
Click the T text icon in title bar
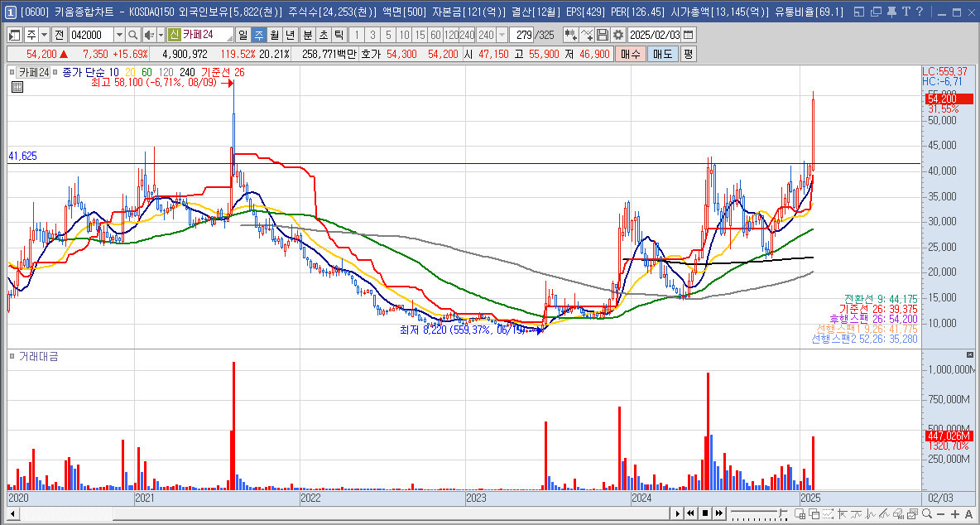click(x=907, y=12)
